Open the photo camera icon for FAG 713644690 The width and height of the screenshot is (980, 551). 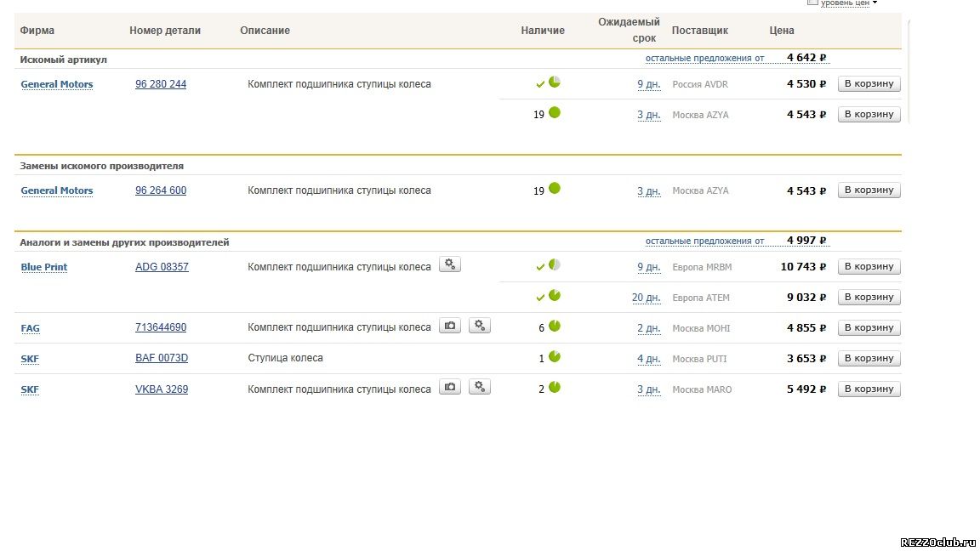[x=450, y=326]
